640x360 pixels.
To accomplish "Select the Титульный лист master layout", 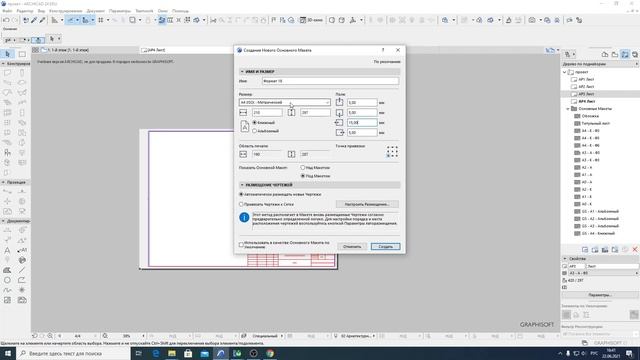I will point(596,123).
